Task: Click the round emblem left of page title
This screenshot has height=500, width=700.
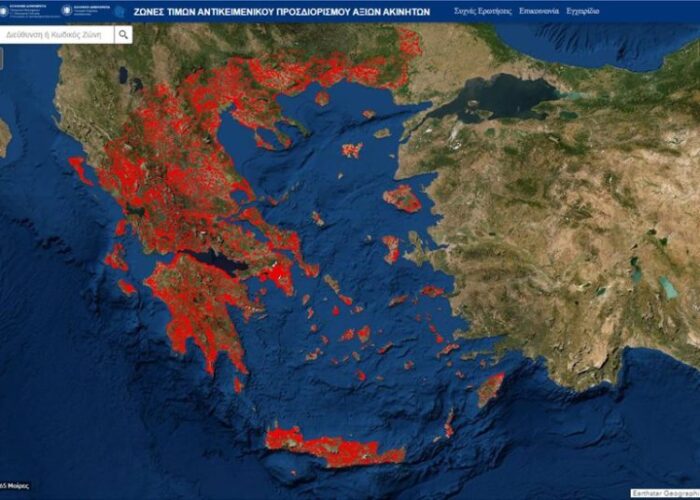Action: [119, 10]
